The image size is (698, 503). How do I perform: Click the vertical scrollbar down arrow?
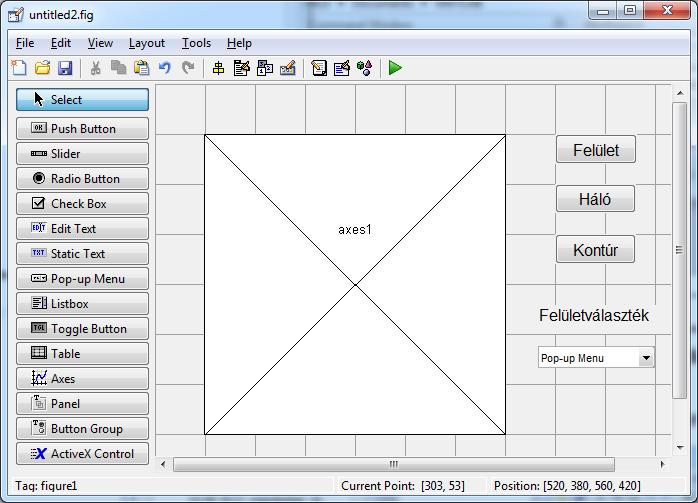[x=680, y=447]
